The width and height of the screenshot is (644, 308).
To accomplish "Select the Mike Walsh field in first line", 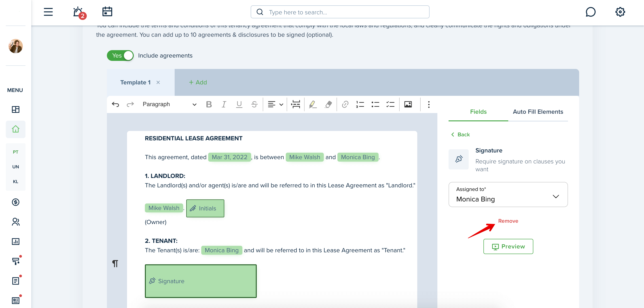I will 305,157.
